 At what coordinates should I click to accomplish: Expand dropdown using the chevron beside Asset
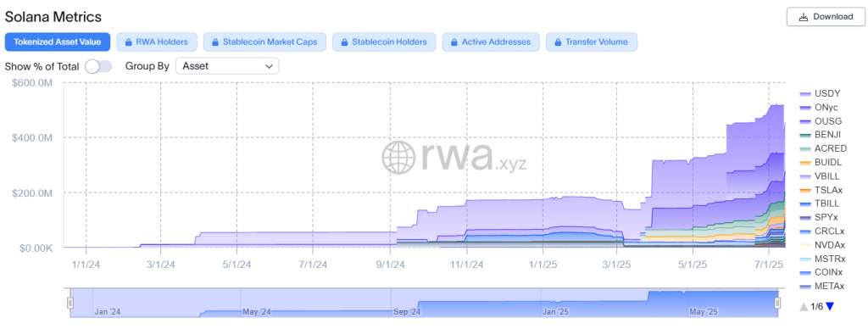(269, 66)
